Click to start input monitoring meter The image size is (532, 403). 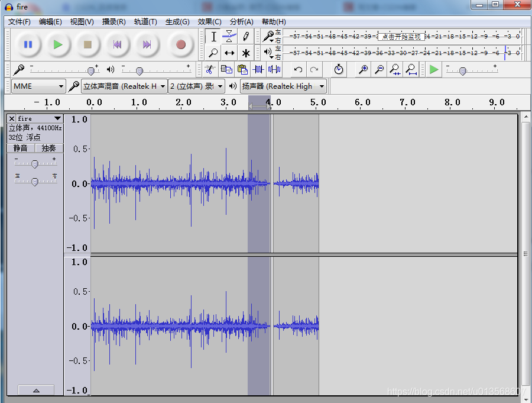[401, 36]
